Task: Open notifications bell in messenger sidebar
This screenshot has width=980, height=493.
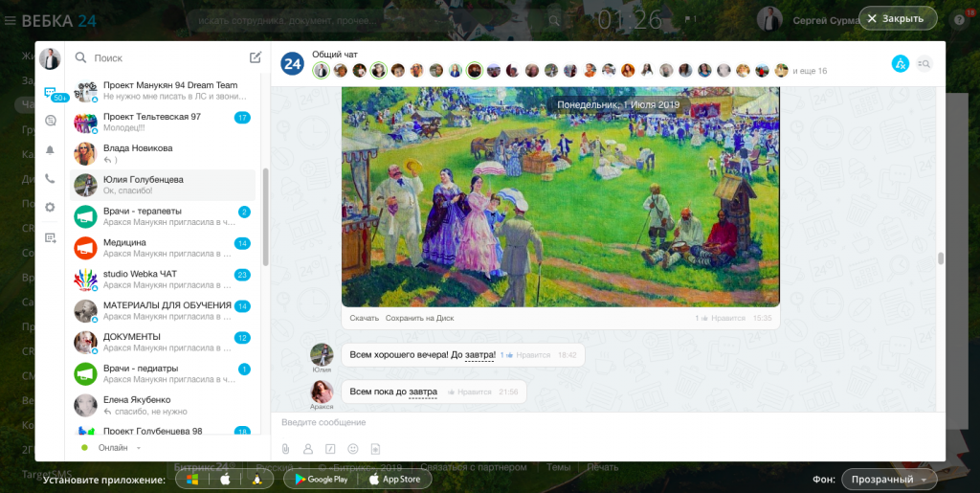Action: (50, 150)
